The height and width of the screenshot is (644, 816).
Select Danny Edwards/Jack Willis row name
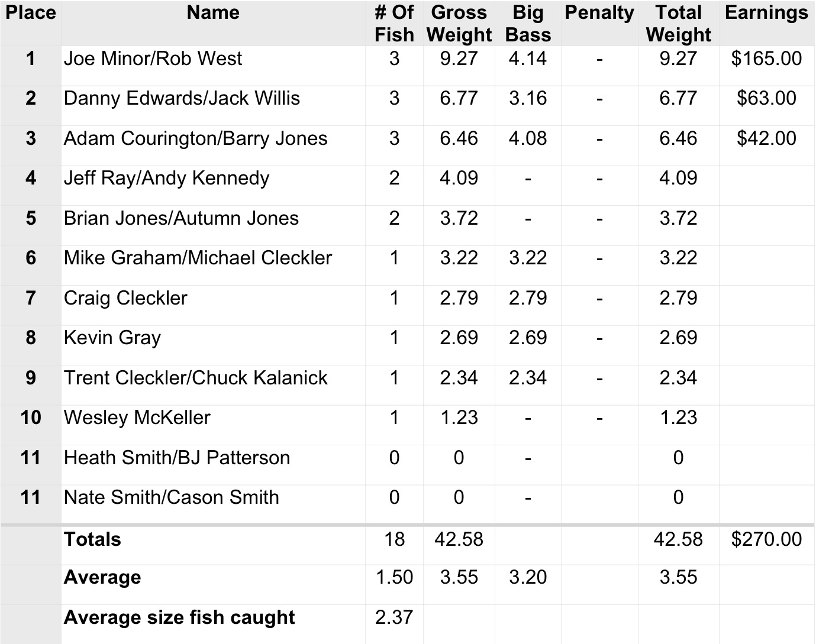[x=182, y=98]
